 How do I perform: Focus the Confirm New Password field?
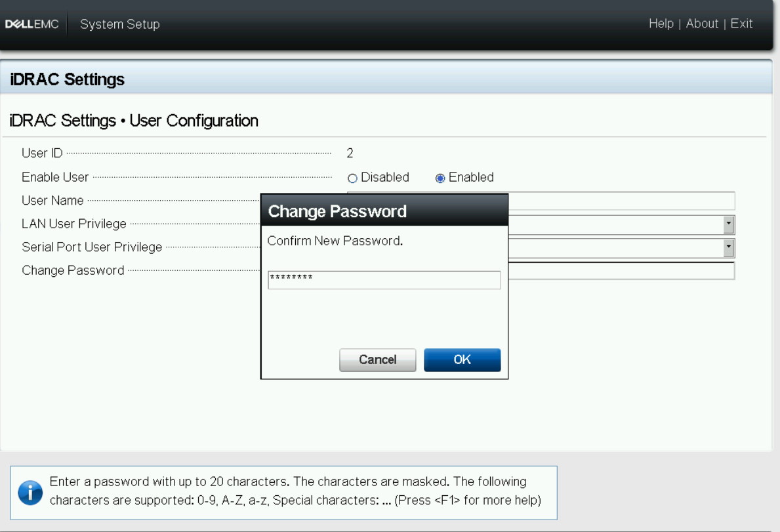pos(384,279)
